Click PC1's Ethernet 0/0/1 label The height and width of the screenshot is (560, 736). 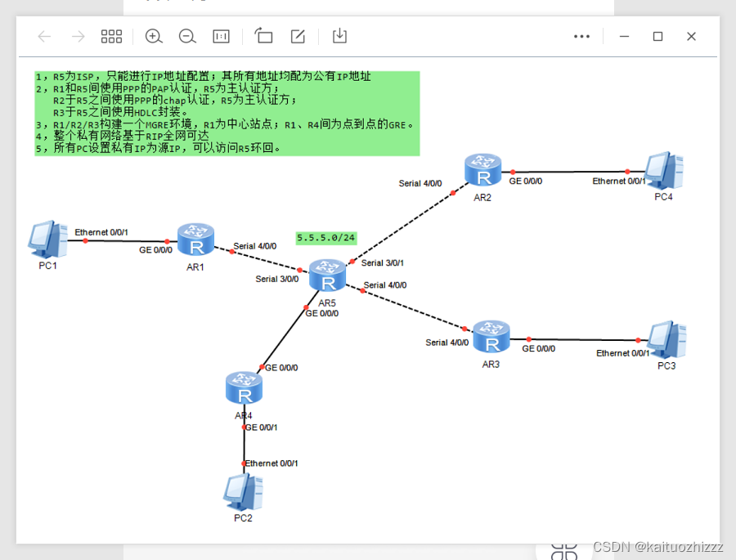101,232
